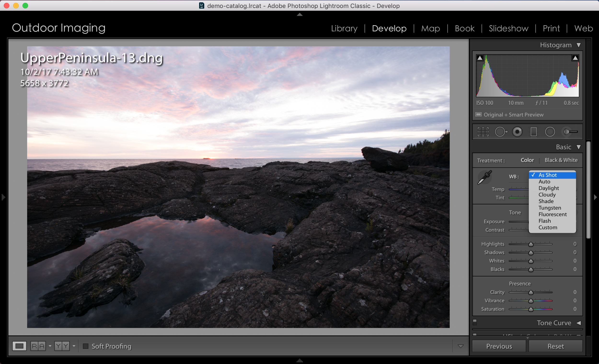Enable the Soft Proofing checkbox
This screenshot has height=364, width=599.
86,346
